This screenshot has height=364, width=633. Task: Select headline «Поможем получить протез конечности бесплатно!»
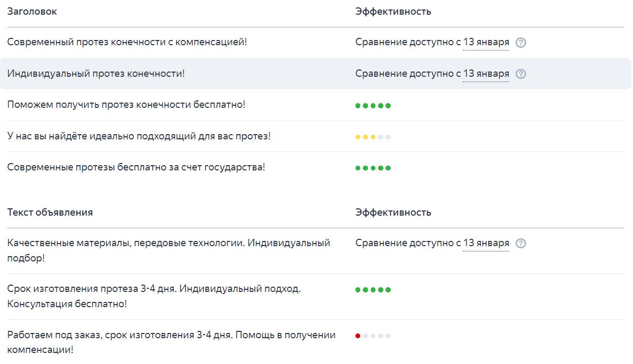[126, 105]
